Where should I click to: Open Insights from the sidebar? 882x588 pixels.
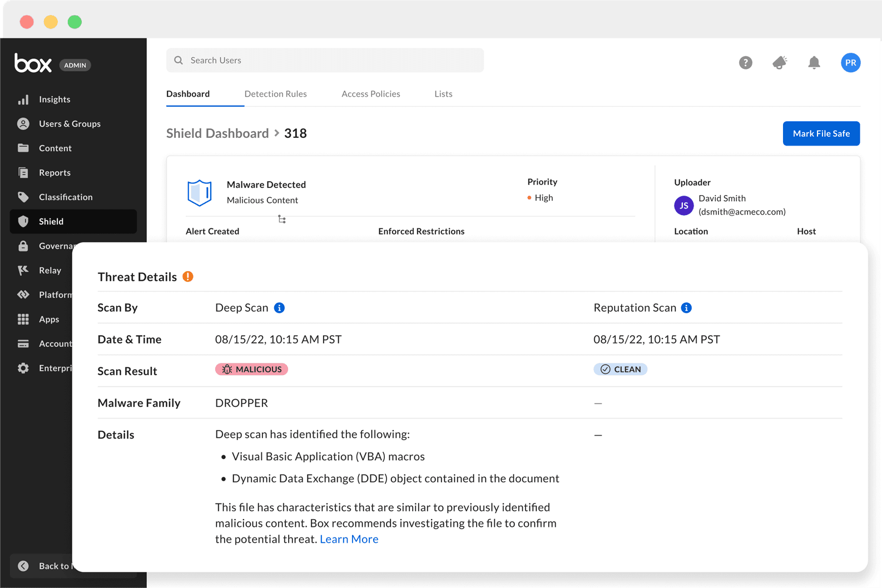(x=54, y=99)
